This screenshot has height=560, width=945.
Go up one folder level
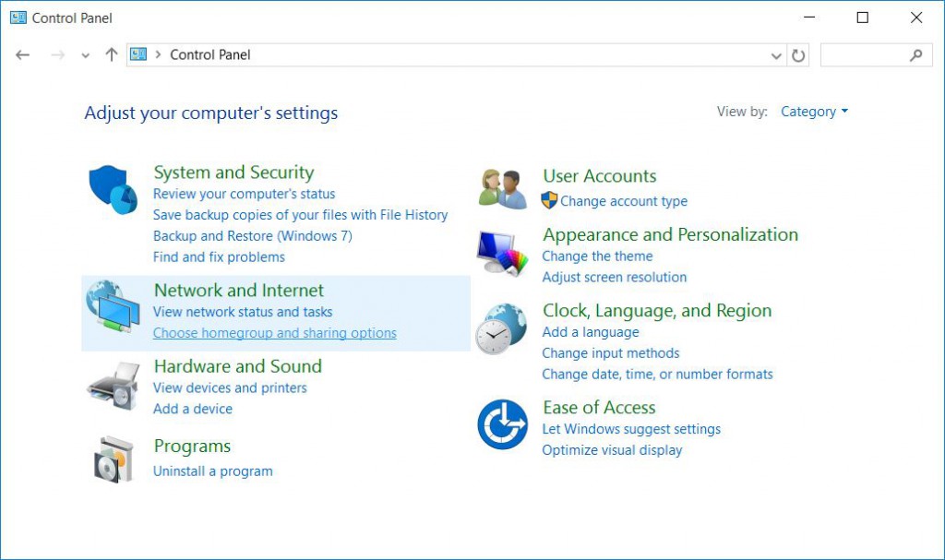(112, 54)
